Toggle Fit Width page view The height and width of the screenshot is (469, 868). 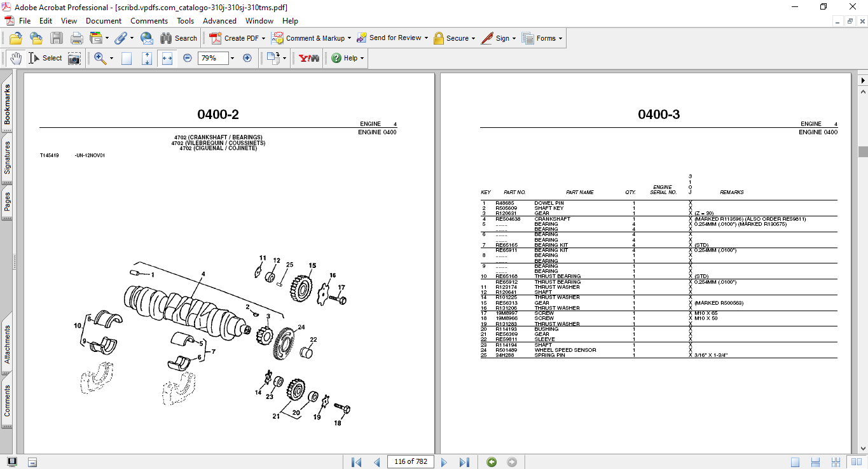pos(167,58)
